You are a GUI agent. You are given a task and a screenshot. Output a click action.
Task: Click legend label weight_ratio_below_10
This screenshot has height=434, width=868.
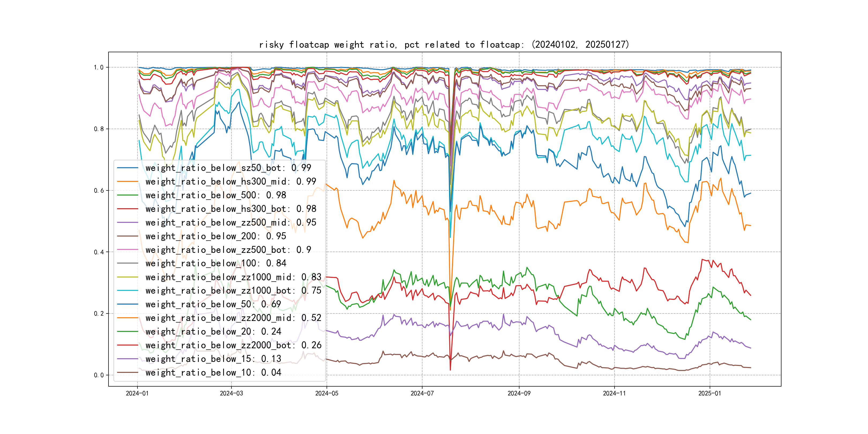coord(213,372)
